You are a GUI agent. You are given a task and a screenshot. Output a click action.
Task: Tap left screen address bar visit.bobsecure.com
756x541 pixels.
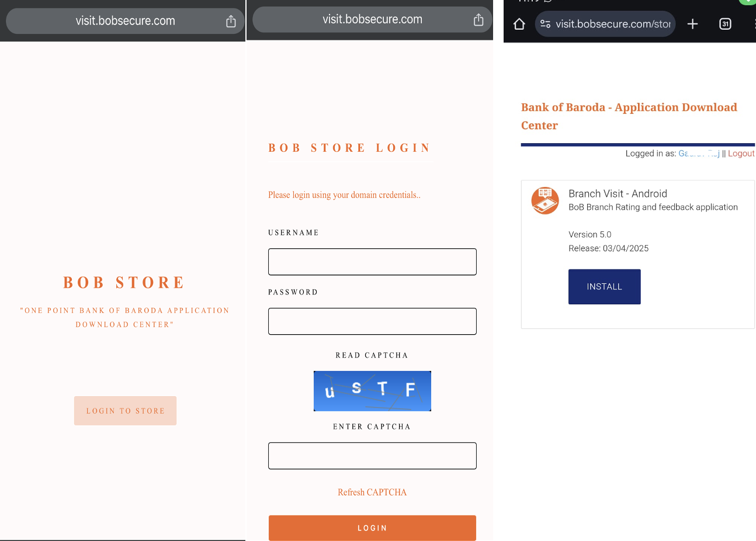click(125, 21)
